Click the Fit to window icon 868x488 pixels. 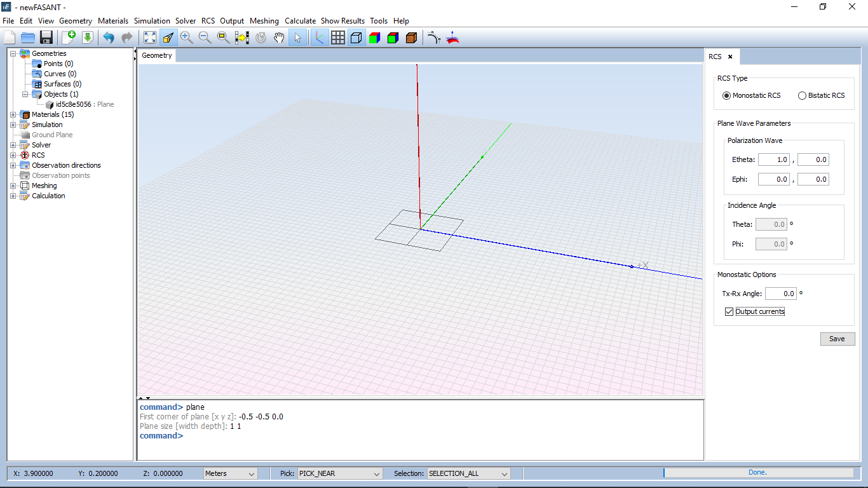click(149, 37)
